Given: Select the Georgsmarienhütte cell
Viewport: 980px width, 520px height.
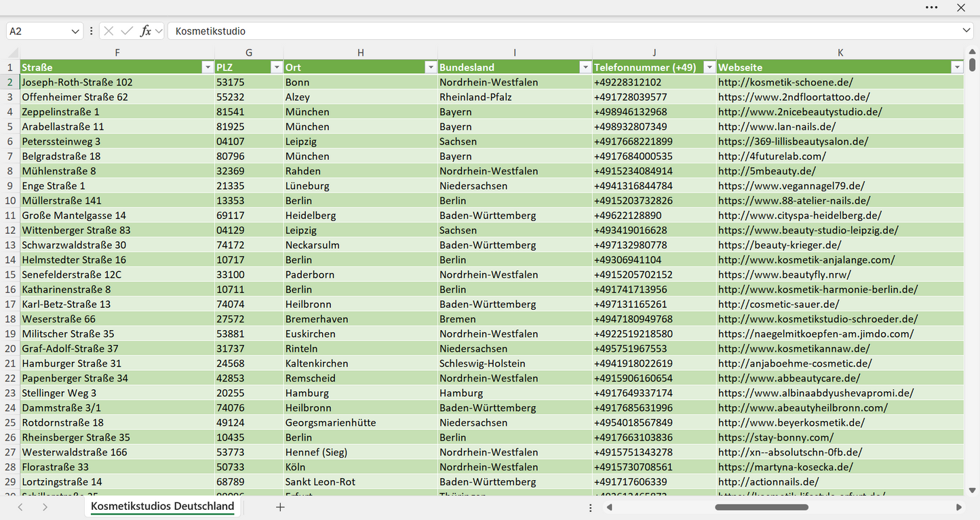Looking at the screenshot, I should click(x=361, y=422).
